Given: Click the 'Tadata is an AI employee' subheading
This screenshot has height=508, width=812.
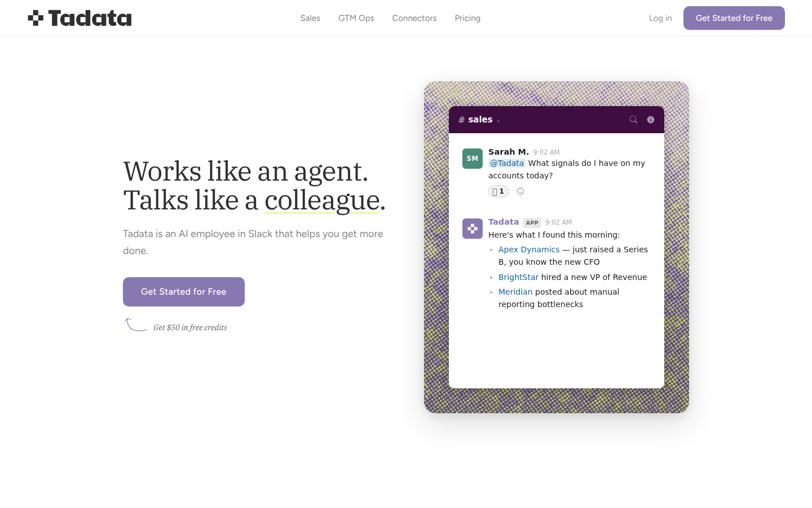Looking at the screenshot, I should (253, 242).
